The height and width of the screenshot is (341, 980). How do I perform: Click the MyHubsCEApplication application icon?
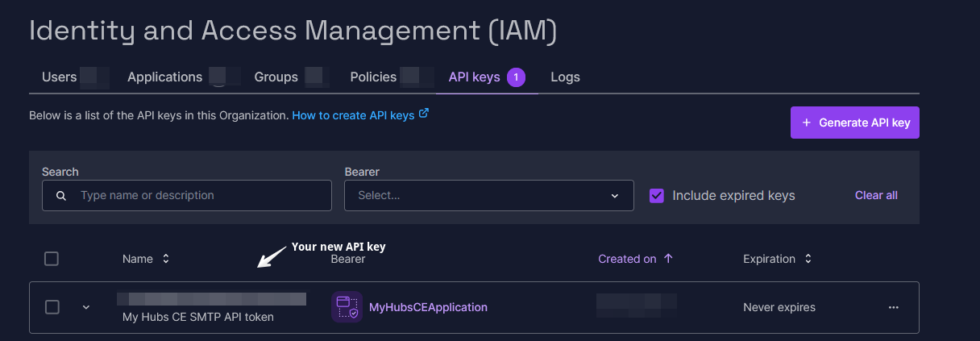click(347, 307)
